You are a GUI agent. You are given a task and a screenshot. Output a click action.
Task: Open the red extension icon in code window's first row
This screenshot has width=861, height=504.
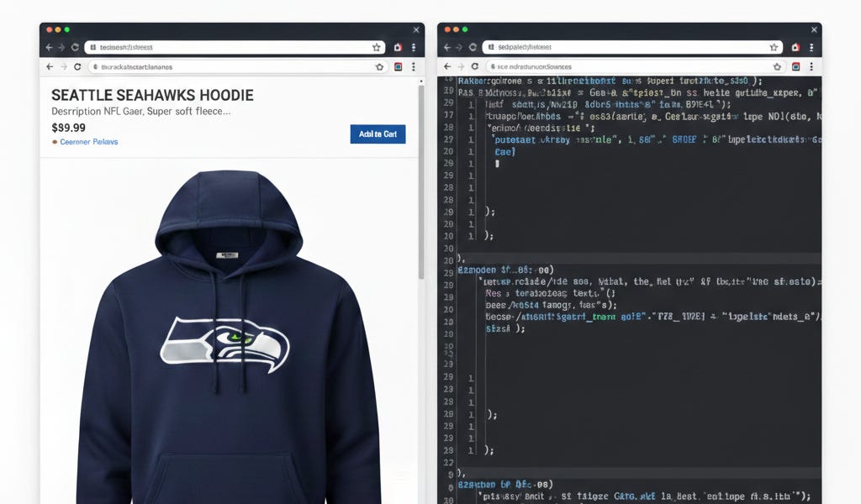795,47
